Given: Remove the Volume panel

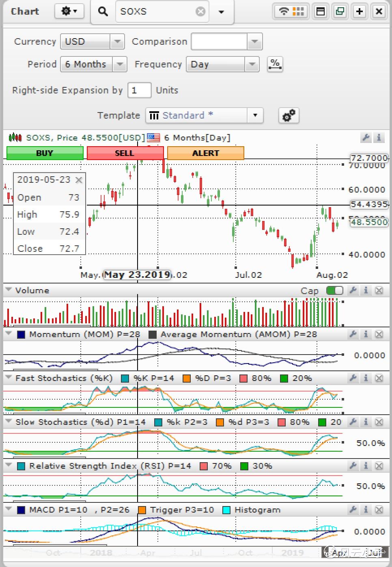Looking at the screenshot, I should [379, 290].
